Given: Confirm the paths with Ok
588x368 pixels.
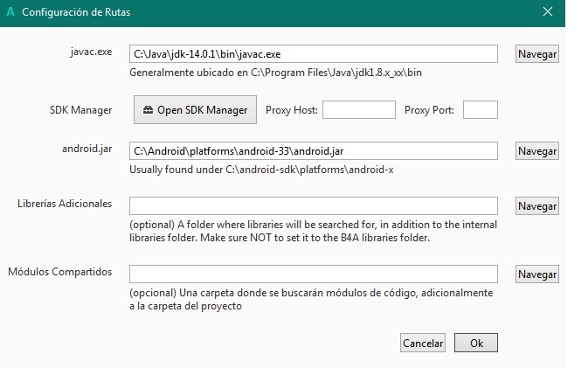Looking at the screenshot, I should click(476, 343).
